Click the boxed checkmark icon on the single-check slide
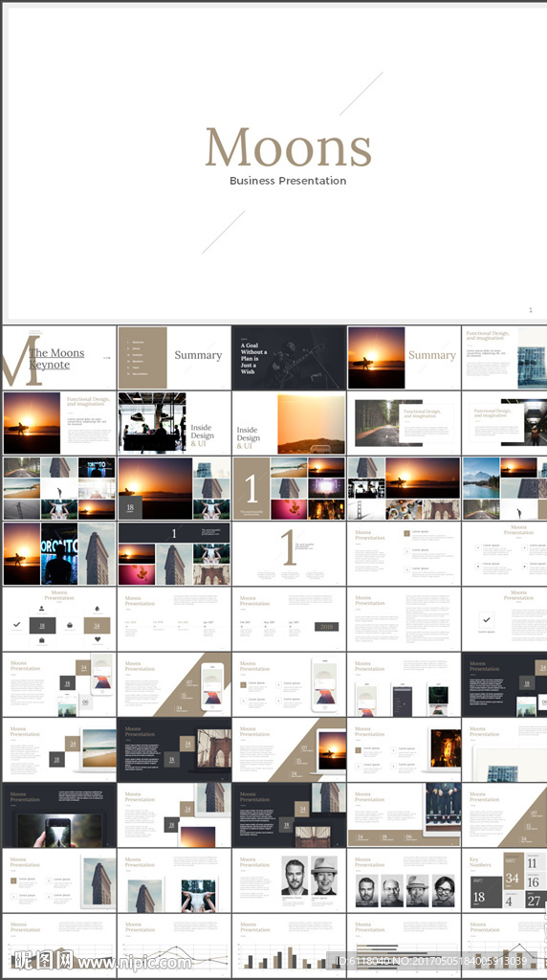The width and height of the screenshot is (547, 980). [487, 620]
